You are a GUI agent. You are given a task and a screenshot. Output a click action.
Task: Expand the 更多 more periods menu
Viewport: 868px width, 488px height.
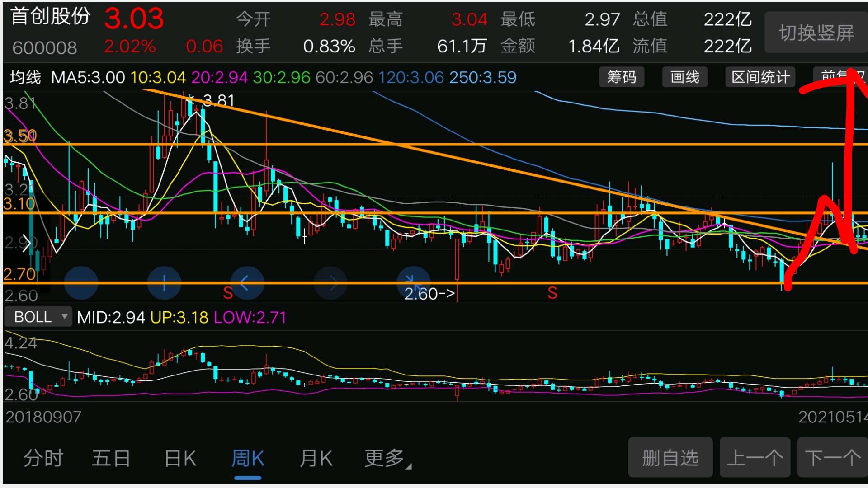coord(387,458)
